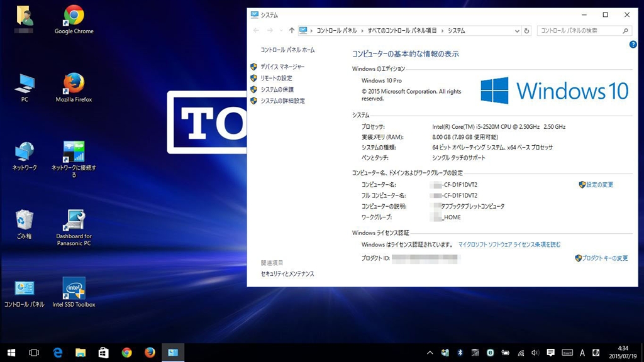The height and width of the screenshot is (362, 644).
Task: Open the recent locations dropdown arrow
Action: point(281,31)
